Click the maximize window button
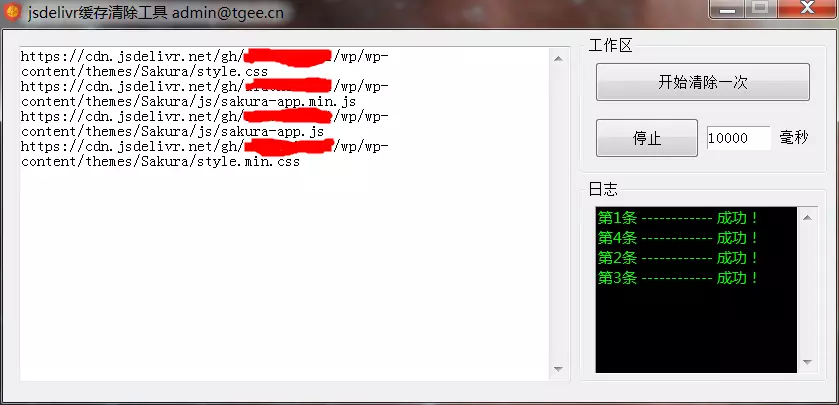The height and width of the screenshot is (405, 839). (x=760, y=9)
